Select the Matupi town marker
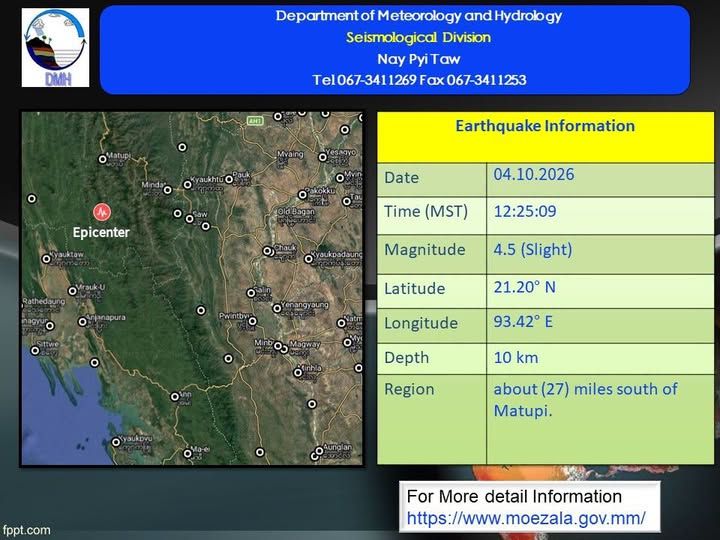 [x=102, y=159]
